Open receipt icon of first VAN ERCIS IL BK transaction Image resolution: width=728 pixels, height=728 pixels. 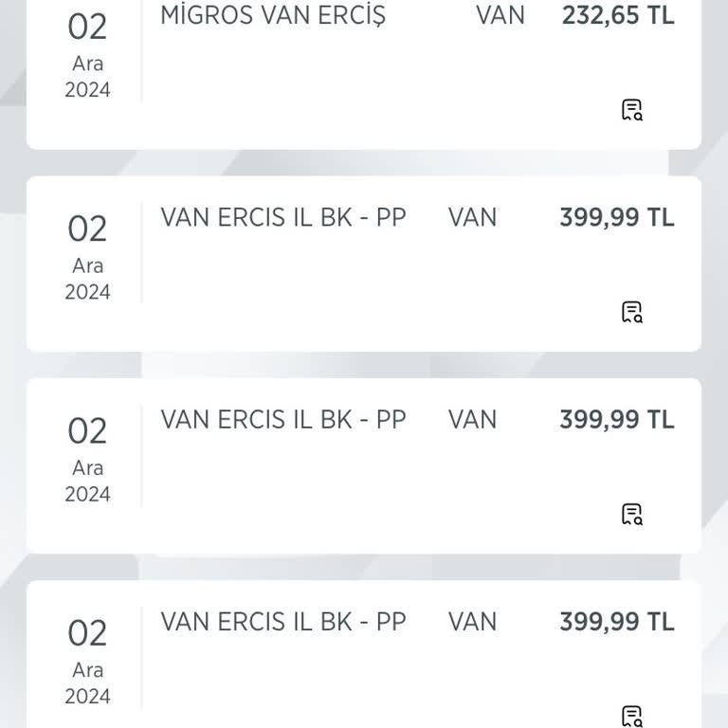click(631, 312)
